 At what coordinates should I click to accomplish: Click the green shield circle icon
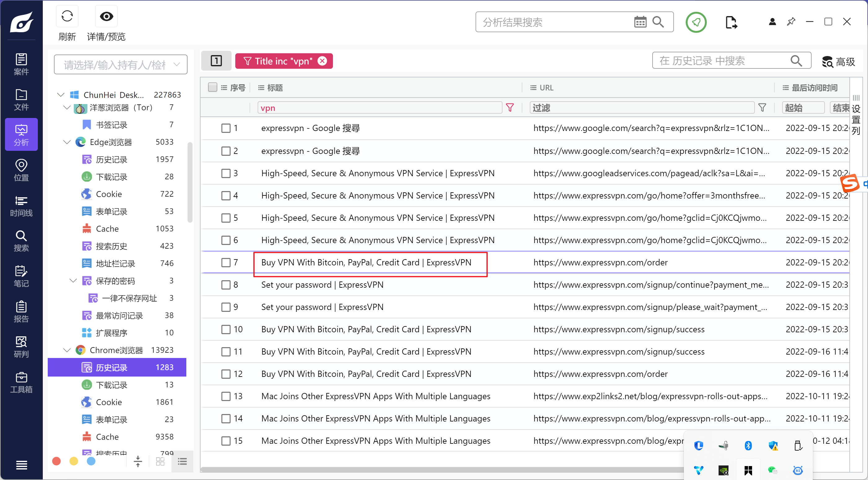tap(696, 22)
